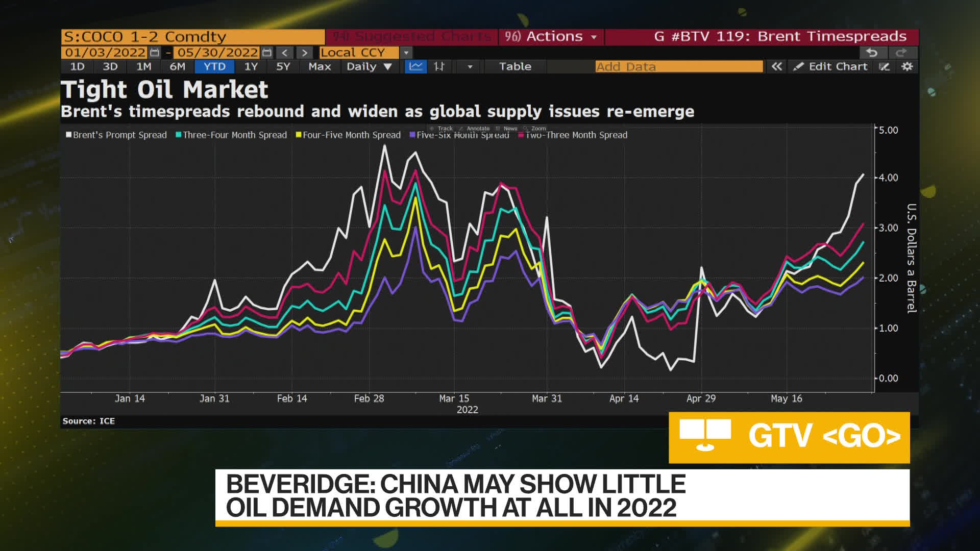Collapse panel with double chevron icon
Viewport: 980px width, 551px height.
776,66
